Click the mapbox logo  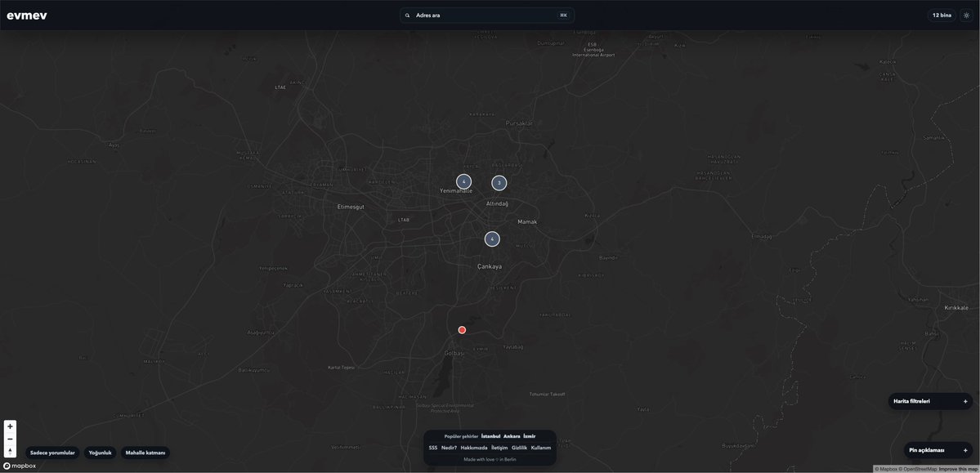[20, 466]
